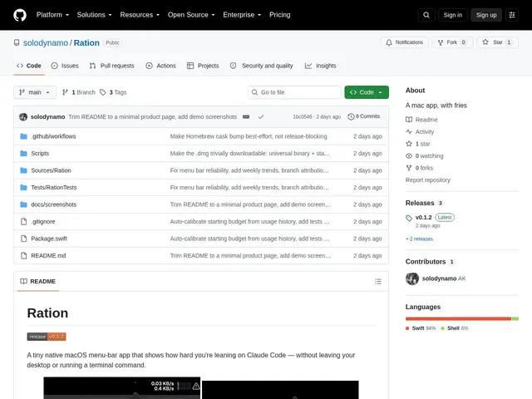Open the Sources/Ration folder
This screenshot has height=399, width=532.
(x=51, y=170)
